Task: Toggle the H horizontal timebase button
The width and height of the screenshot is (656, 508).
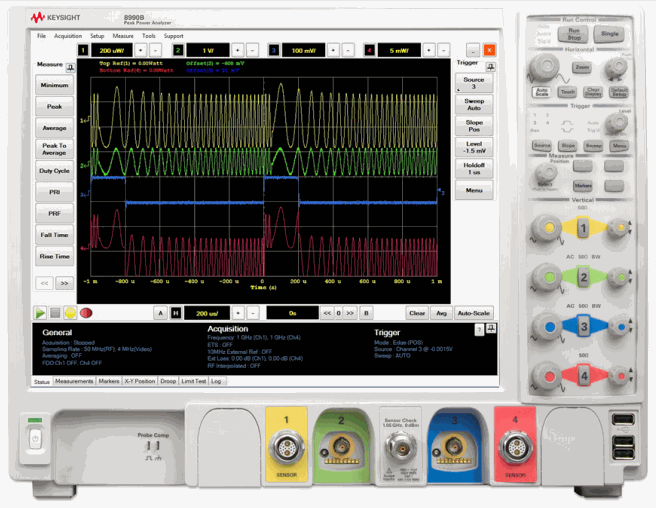Action: click(x=176, y=313)
